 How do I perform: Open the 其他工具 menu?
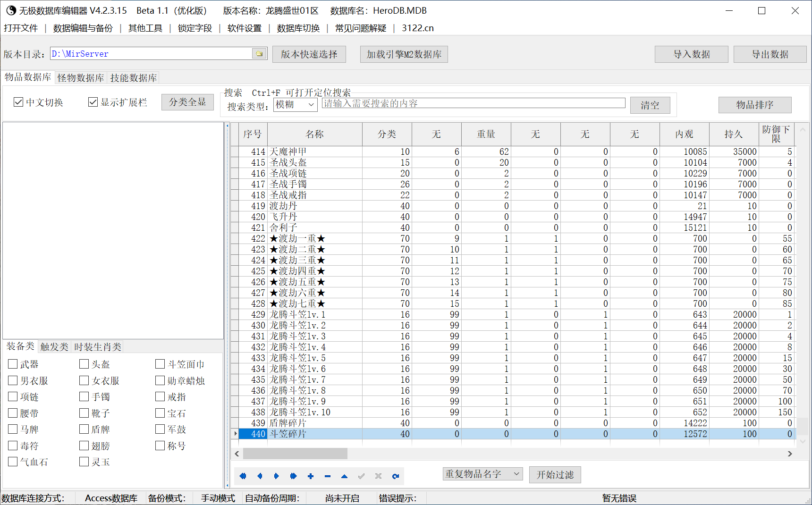[145, 28]
